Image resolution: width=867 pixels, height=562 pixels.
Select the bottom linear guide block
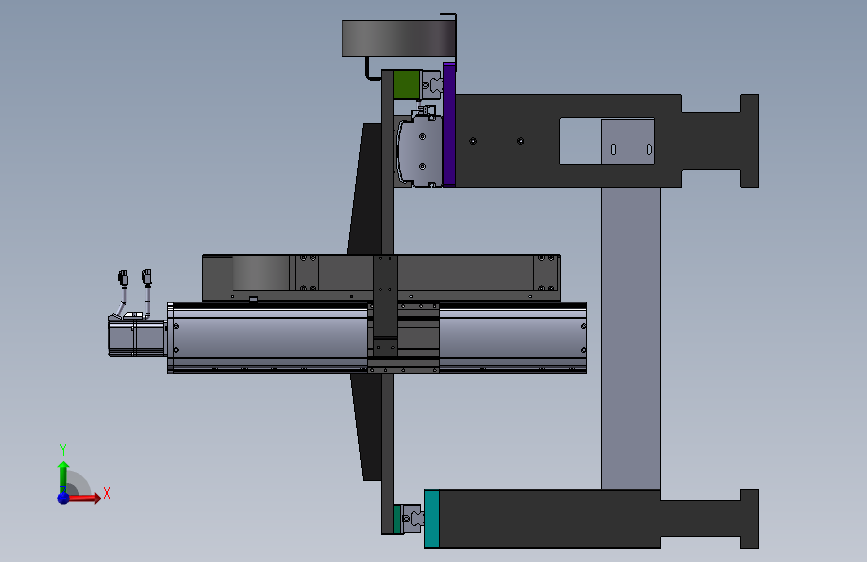pos(413,519)
